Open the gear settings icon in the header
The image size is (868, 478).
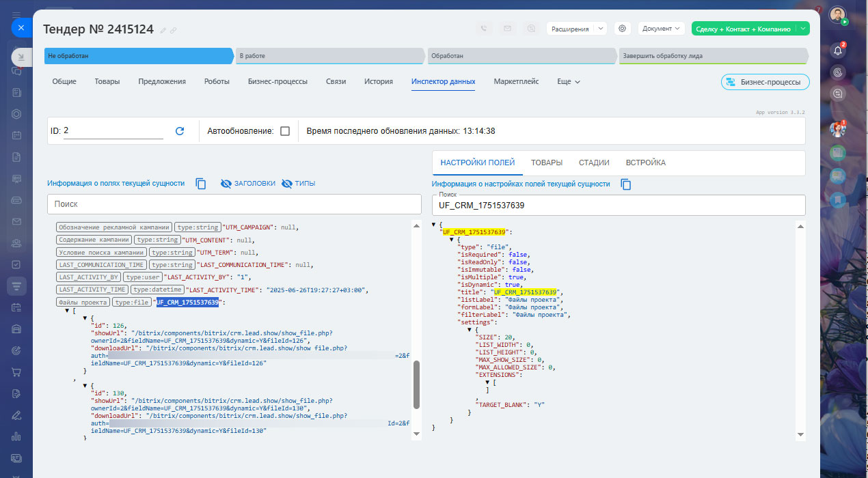pyautogui.click(x=622, y=29)
